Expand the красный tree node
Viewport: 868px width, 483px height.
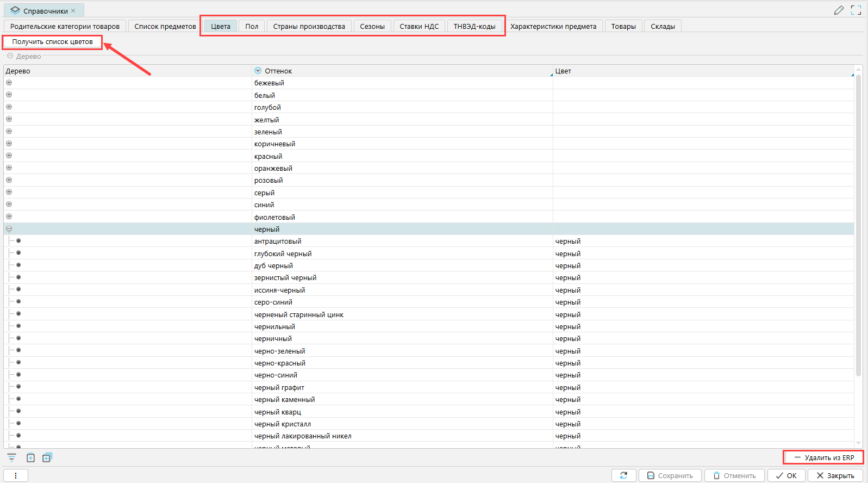pyautogui.click(x=9, y=156)
